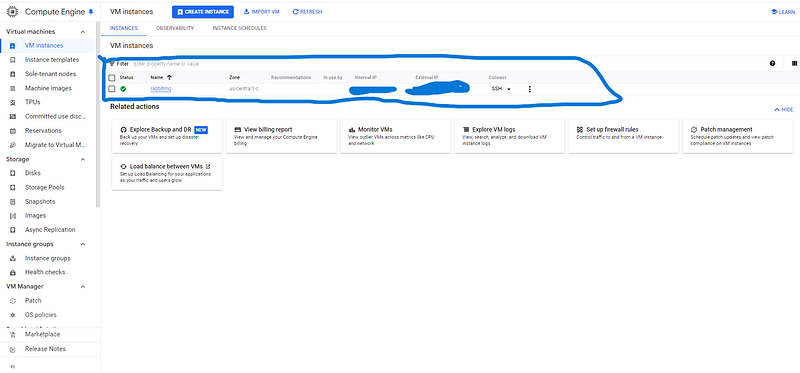800x373 pixels.
Task: Click the External IP column header
Action: [427, 78]
